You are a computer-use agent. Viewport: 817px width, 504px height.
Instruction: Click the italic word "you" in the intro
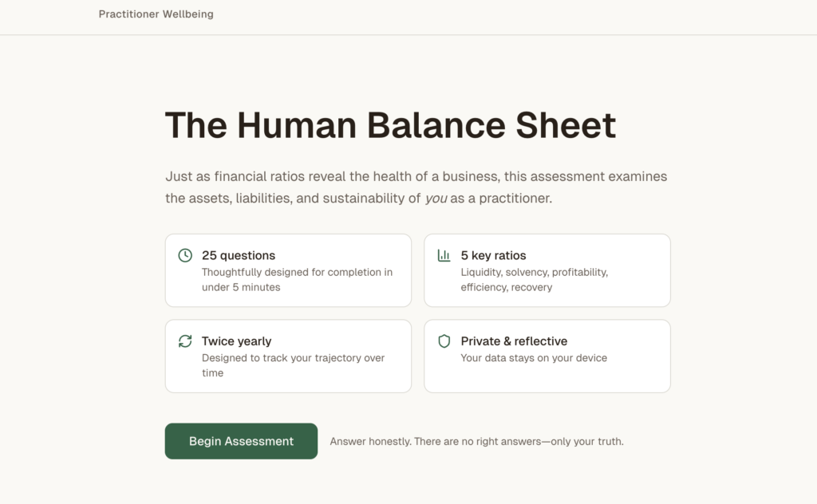point(436,199)
